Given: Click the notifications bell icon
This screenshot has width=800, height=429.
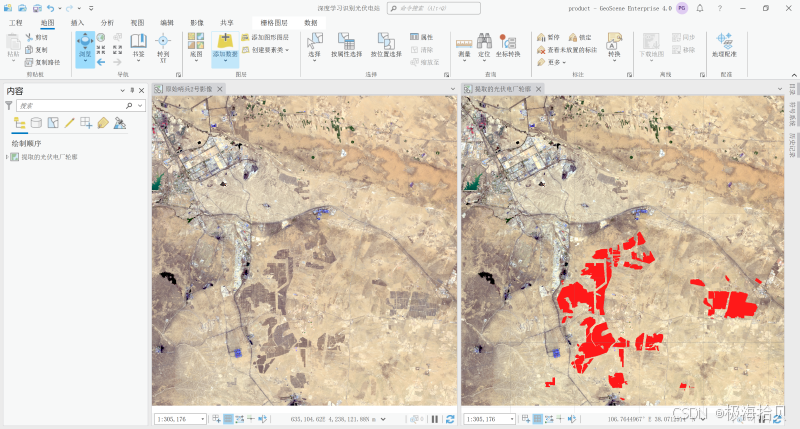Looking at the screenshot, I should (700, 8).
